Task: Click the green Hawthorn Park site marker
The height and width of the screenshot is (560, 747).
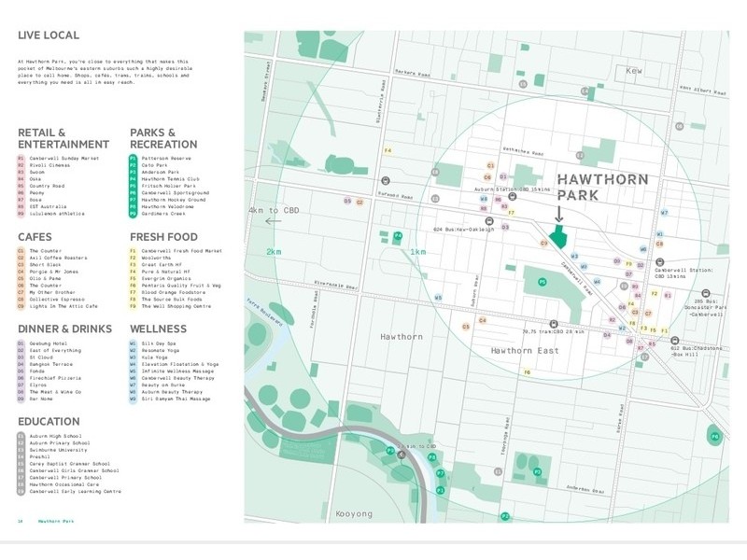Action: click(x=558, y=237)
